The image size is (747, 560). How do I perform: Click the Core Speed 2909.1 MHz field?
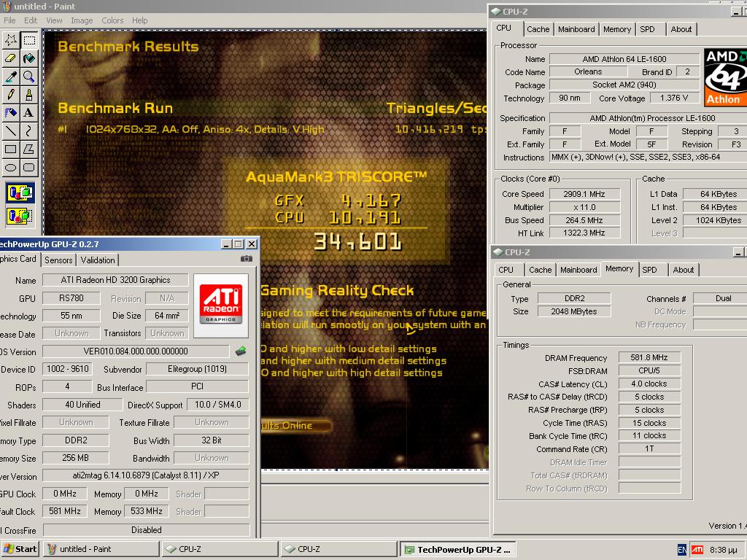pyautogui.click(x=584, y=194)
